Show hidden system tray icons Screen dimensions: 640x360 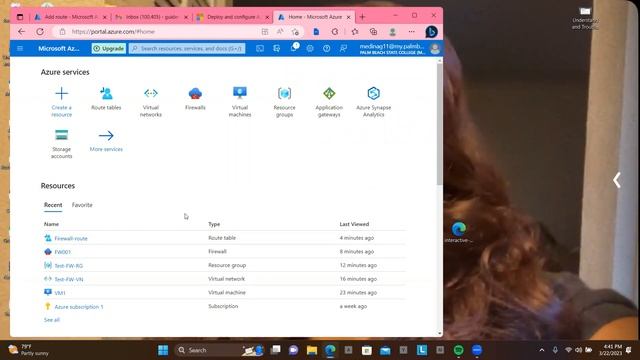pos(542,350)
